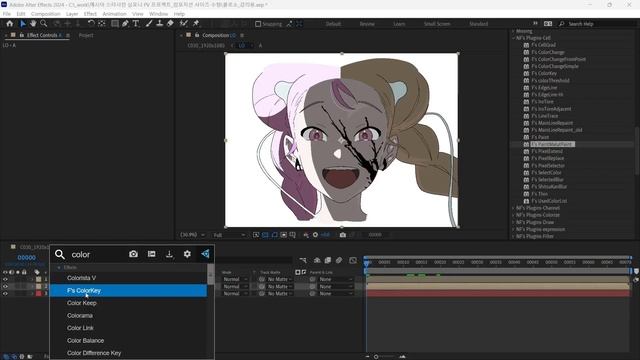The image size is (640, 360).
Task: Select the Zoom magnifier tool
Action: (44, 24)
